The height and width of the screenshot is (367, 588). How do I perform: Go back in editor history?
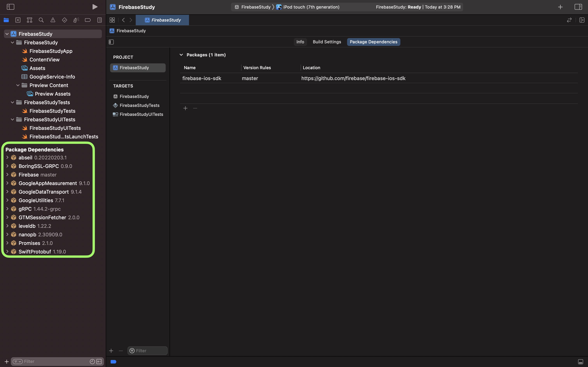pyautogui.click(x=123, y=20)
